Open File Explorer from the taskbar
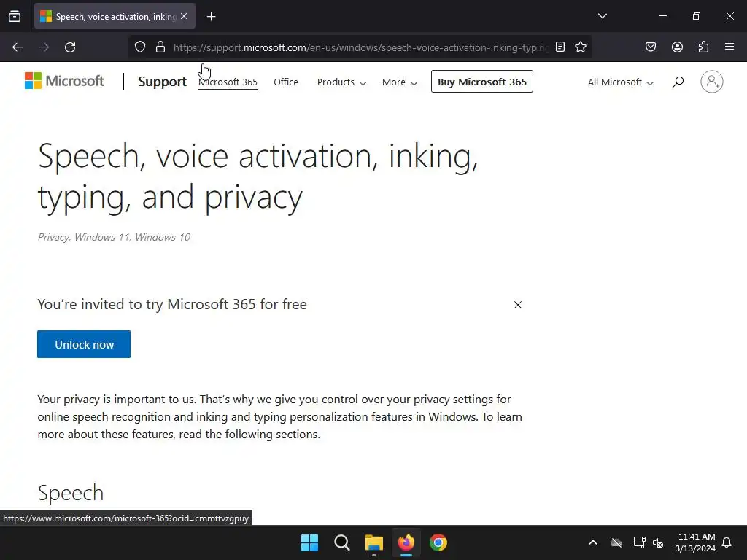 tap(374, 542)
